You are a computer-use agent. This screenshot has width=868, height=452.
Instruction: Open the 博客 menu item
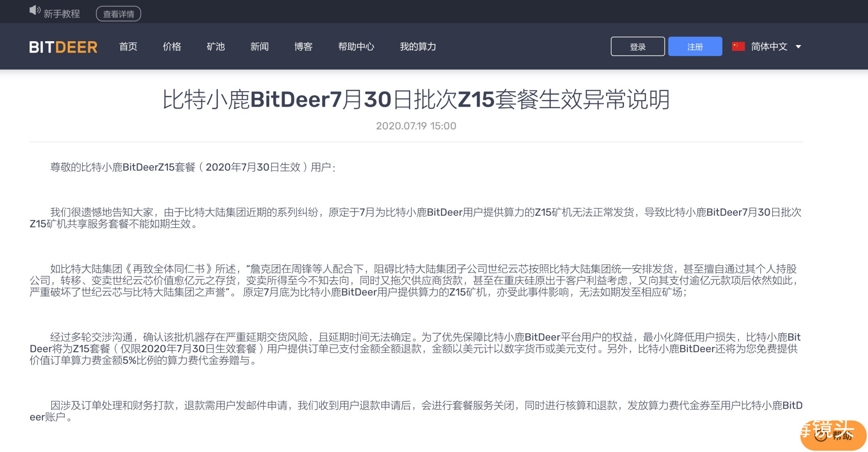(x=303, y=46)
